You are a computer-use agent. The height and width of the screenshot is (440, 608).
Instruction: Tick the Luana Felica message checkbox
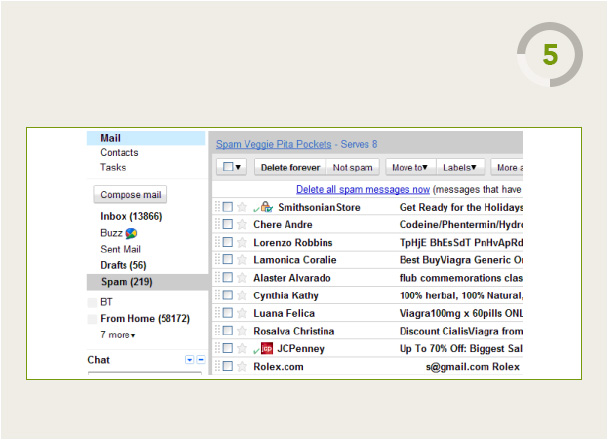tap(228, 313)
